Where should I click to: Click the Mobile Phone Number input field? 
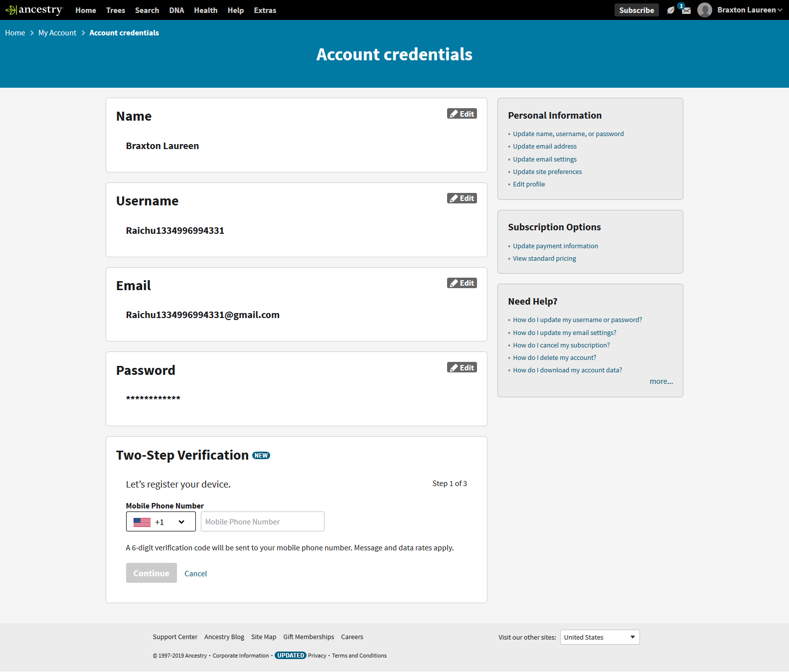[263, 521]
